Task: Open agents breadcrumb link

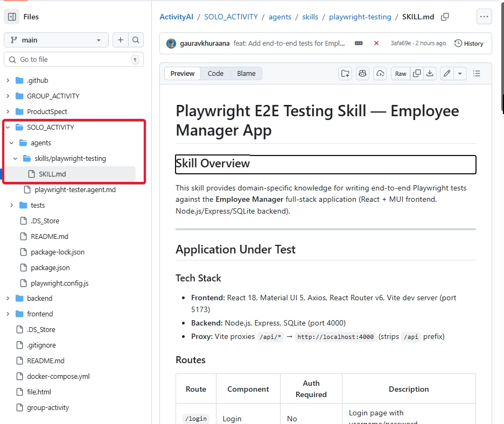Action: tap(280, 17)
